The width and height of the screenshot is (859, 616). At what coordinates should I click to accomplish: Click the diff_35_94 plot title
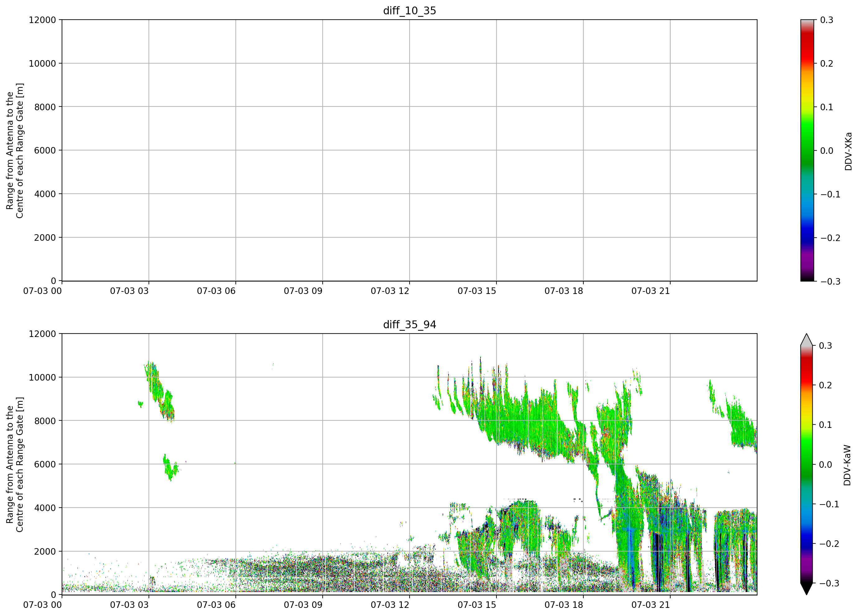(x=410, y=325)
